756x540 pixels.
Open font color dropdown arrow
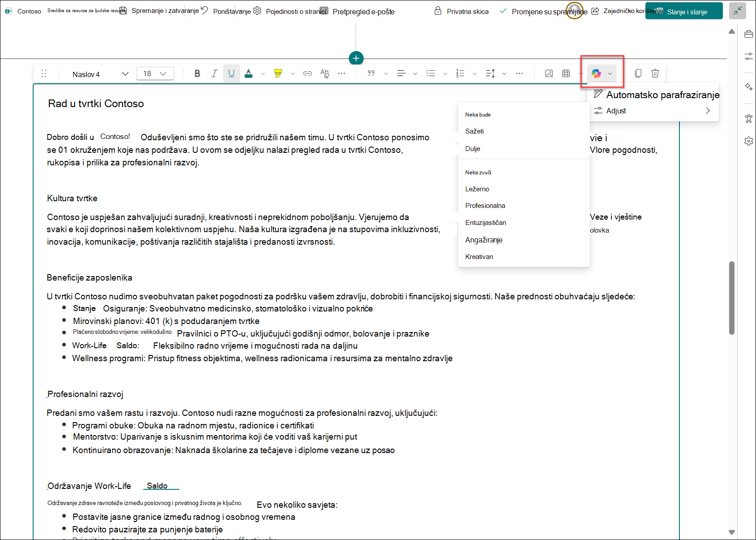point(263,73)
